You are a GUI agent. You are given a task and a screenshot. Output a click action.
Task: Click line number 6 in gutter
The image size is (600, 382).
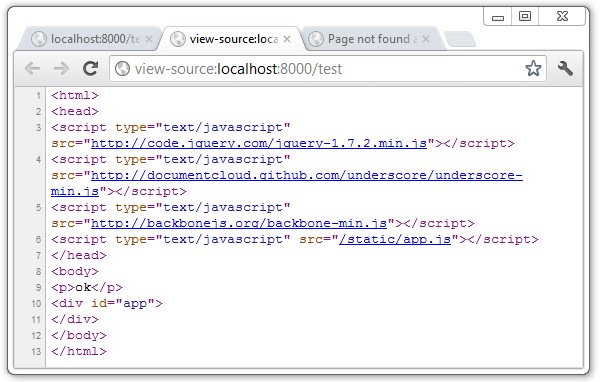coord(38,240)
